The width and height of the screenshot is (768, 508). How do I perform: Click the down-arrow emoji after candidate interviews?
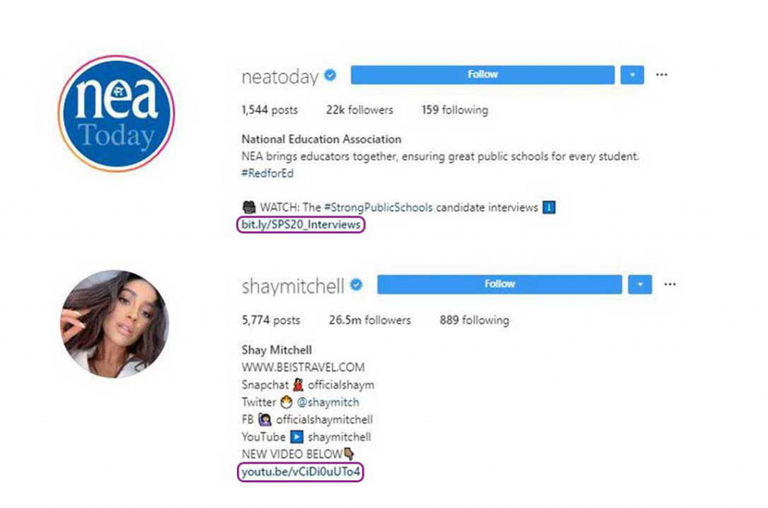pos(549,207)
